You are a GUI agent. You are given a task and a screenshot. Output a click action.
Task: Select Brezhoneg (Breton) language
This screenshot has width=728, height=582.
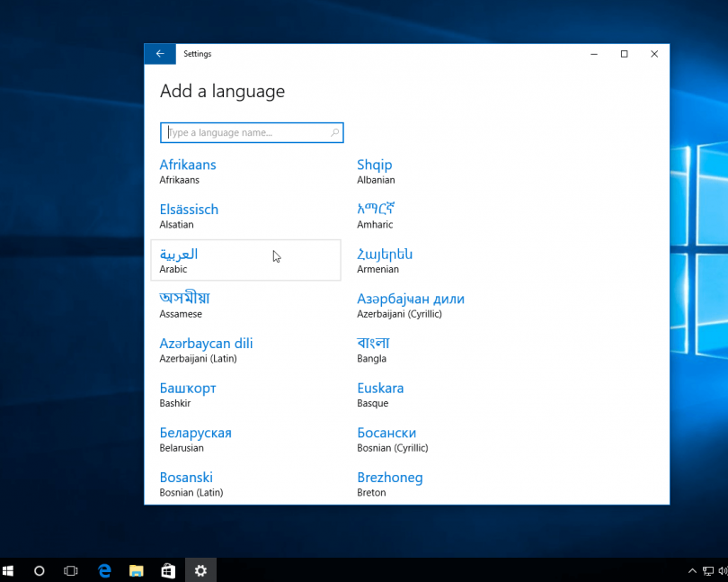389,483
